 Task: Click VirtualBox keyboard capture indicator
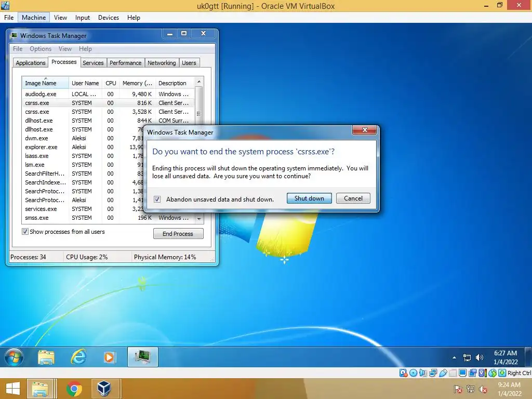[502, 373]
